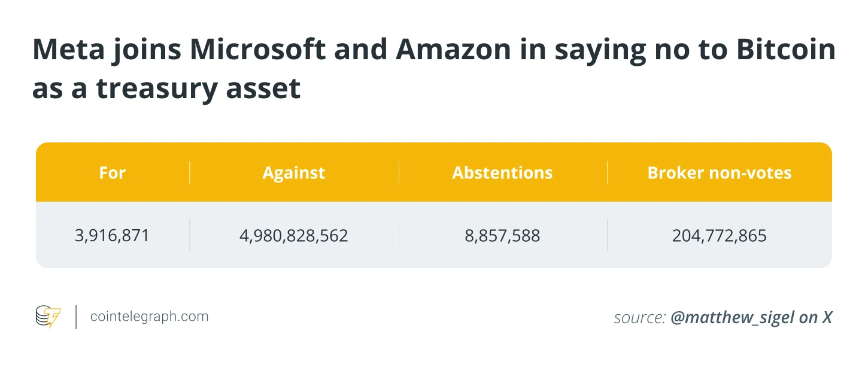Click vertical line beside the Cointelegraph logo
Image resolution: width=868 pixels, height=365 pixels.
pos(76,317)
